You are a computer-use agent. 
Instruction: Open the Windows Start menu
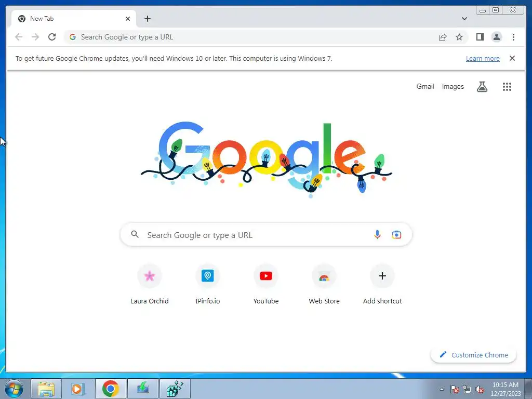14,389
